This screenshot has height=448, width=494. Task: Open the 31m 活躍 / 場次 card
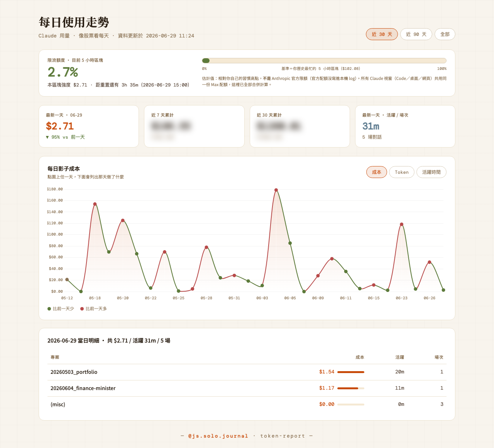(405, 126)
